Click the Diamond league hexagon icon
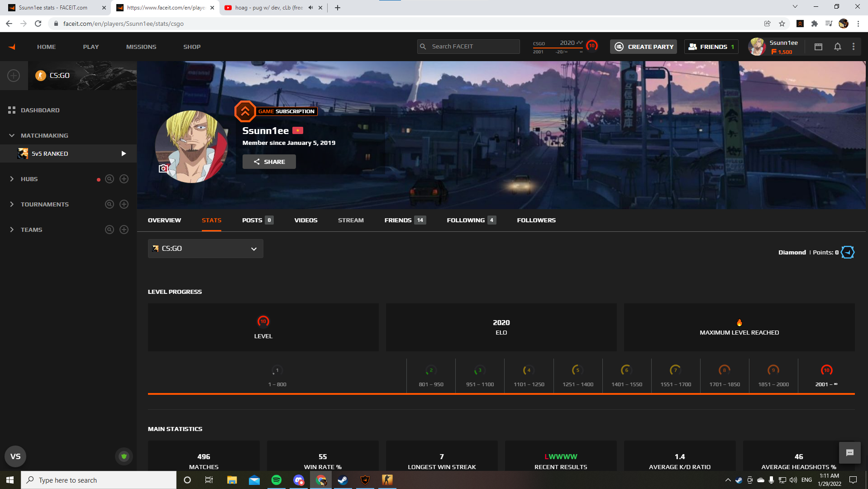Screen dimensions: 868x489 click(x=848, y=252)
